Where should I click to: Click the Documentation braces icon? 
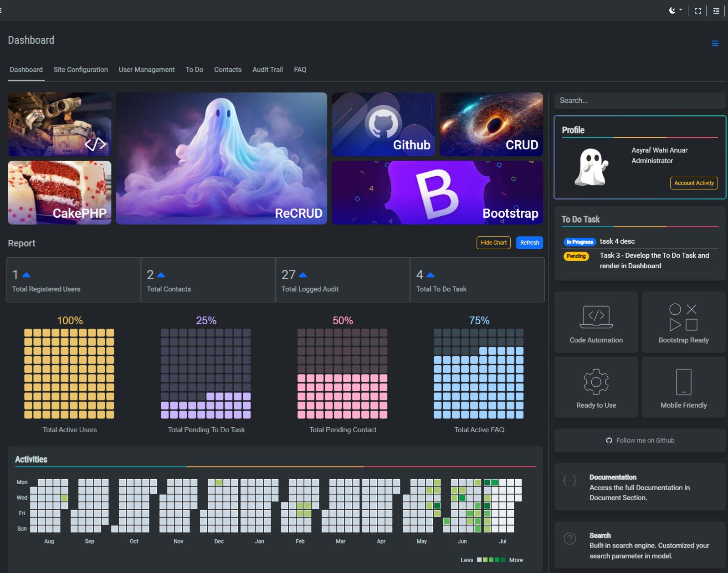point(569,480)
